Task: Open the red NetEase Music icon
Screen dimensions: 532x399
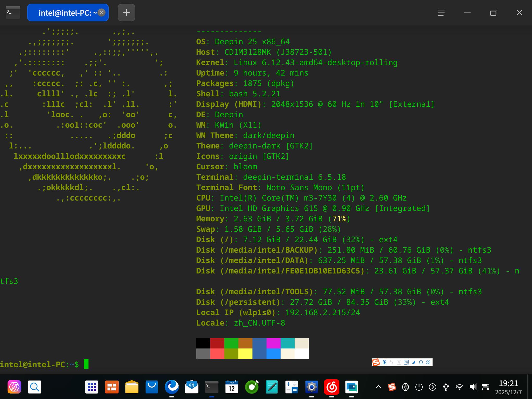Action: 332,387
